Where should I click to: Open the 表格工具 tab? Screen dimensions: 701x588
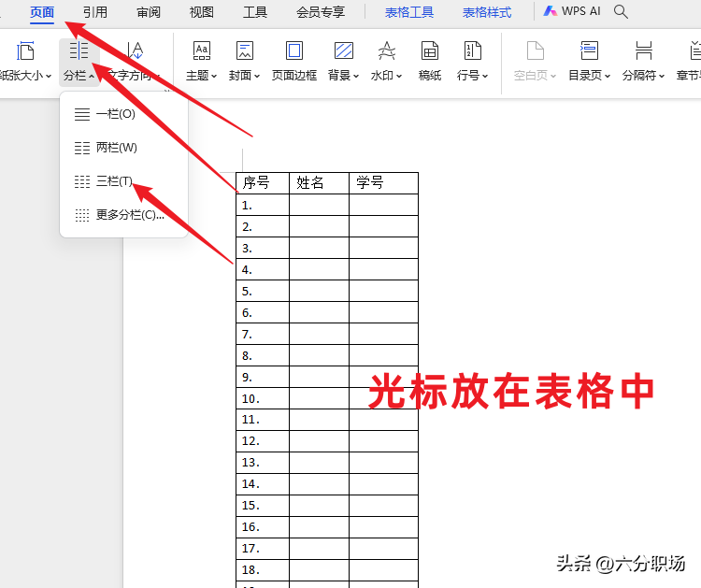(x=409, y=12)
